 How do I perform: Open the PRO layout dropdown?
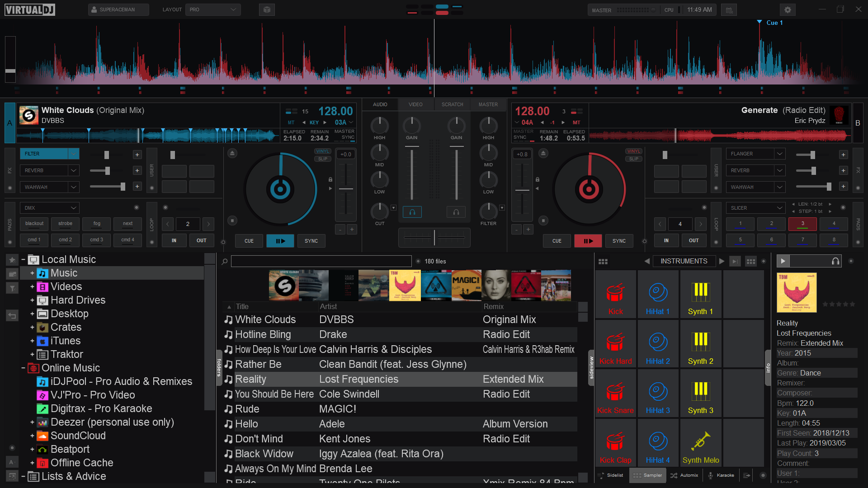[212, 9]
